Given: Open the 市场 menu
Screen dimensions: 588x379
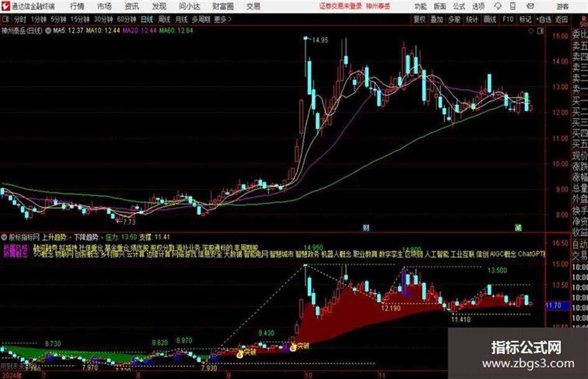Looking at the screenshot, I should pos(105,6).
